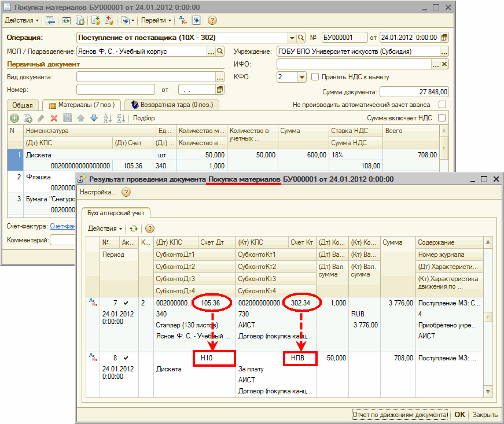Click the red delete row icon
Screen dimensions: 504x424
[x=54, y=118]
